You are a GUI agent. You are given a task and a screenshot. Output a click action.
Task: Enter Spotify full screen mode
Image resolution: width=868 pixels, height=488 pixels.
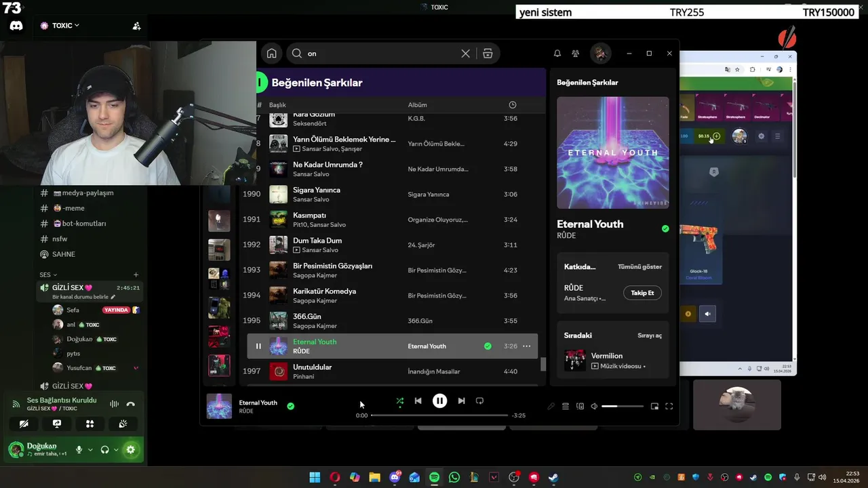669,407
